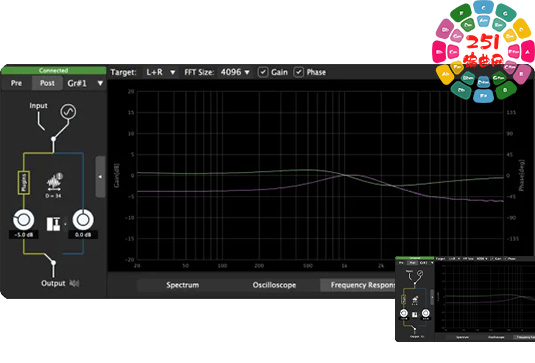Open the Target L+R dropdown
Screen dimensions: 535x363
click(160, 72)
